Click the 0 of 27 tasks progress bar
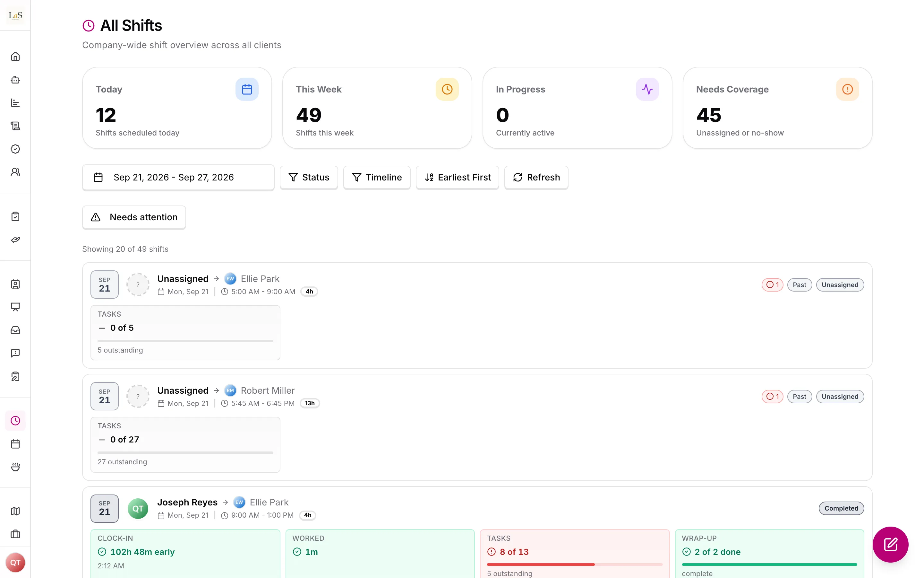The height and width of the screenshot is (578, 924). [x=185, y=453]
